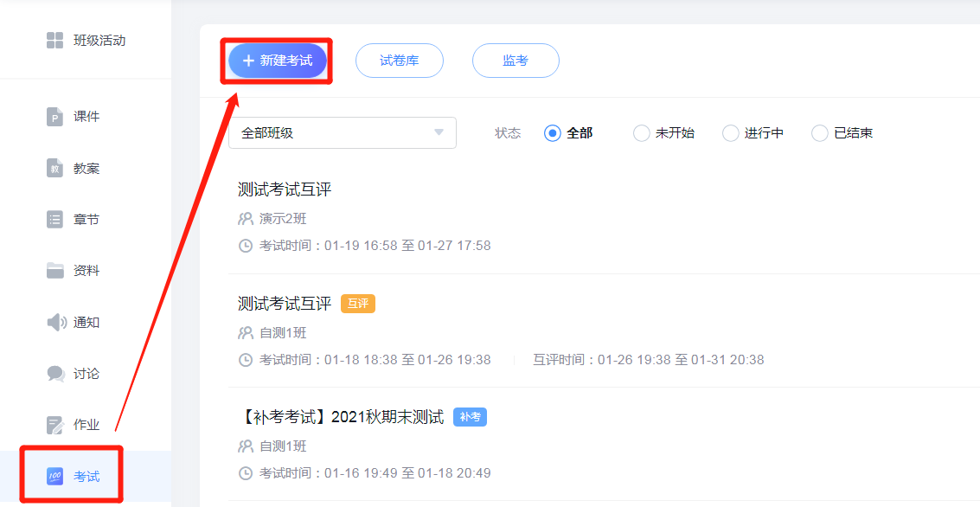Open the 试卷库 button
Screen dimensions: 980x507
pyautogui.click(x=400, y=61)
